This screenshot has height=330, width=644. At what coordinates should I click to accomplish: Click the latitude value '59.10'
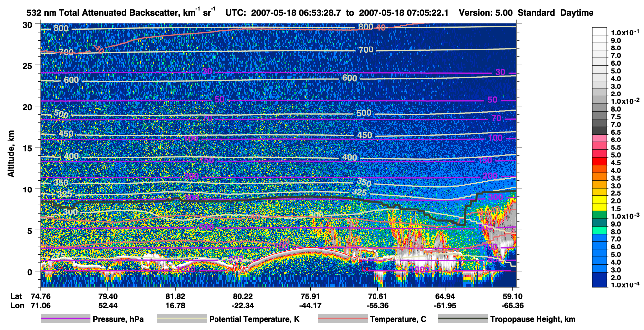click(513, 296)
